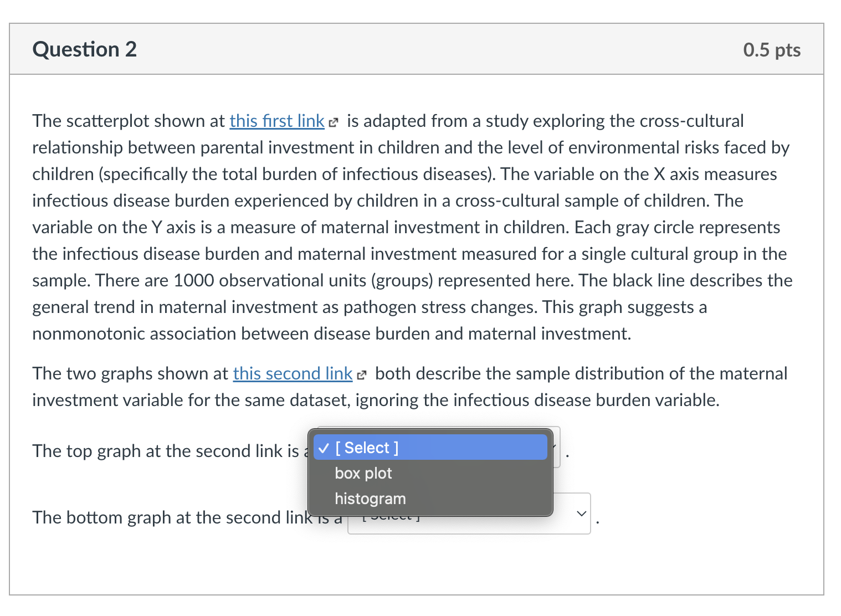Open the scatterplot via the first link's launch icon
The image size is (841, 616).
[x=334, y=121]
